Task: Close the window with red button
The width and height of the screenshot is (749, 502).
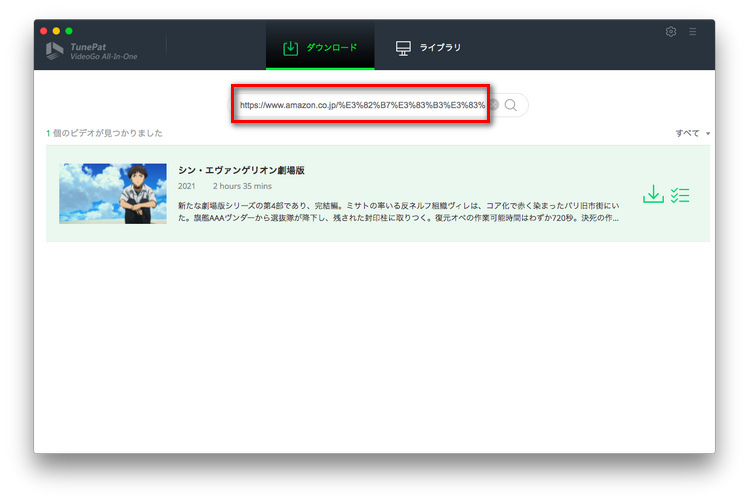Action: [43, 31]
